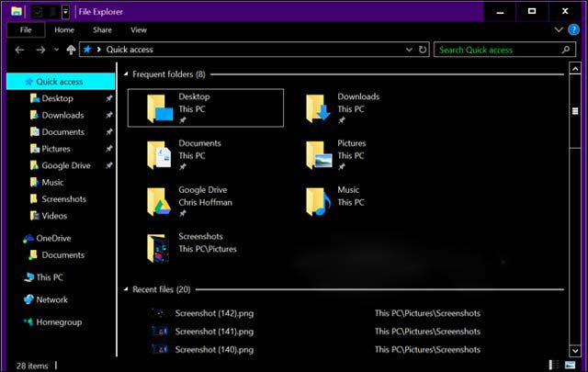Select Desktop in the navigation pane
Image resolution: width=588 pixels, height=372 pixels.
click(x=57, y=98)
